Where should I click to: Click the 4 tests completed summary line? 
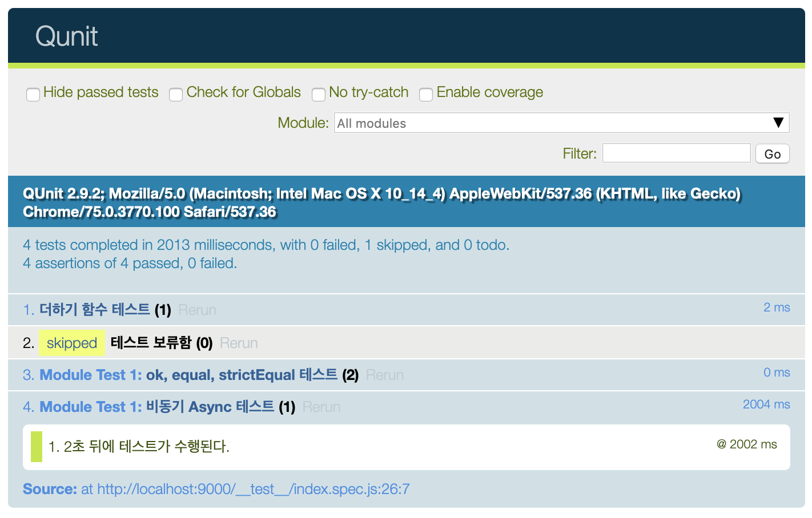266,245
